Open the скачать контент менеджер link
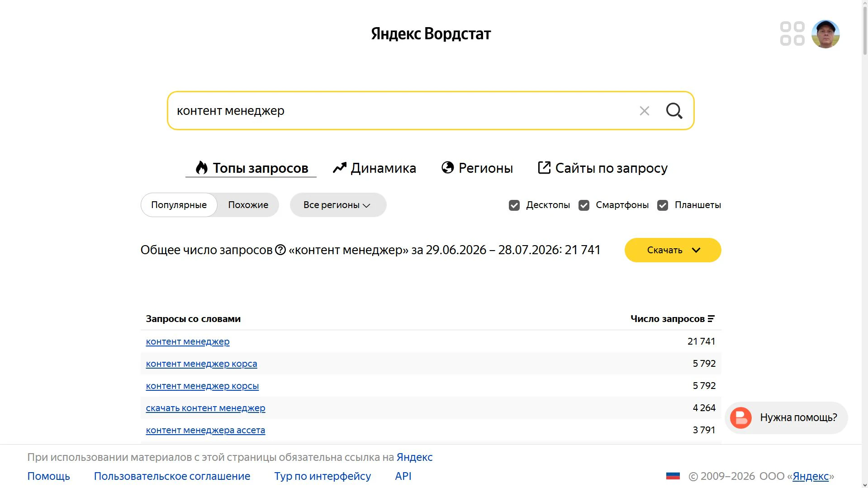Image resolution: width=868 pixels, height=488 pixels. click(205, 408)
